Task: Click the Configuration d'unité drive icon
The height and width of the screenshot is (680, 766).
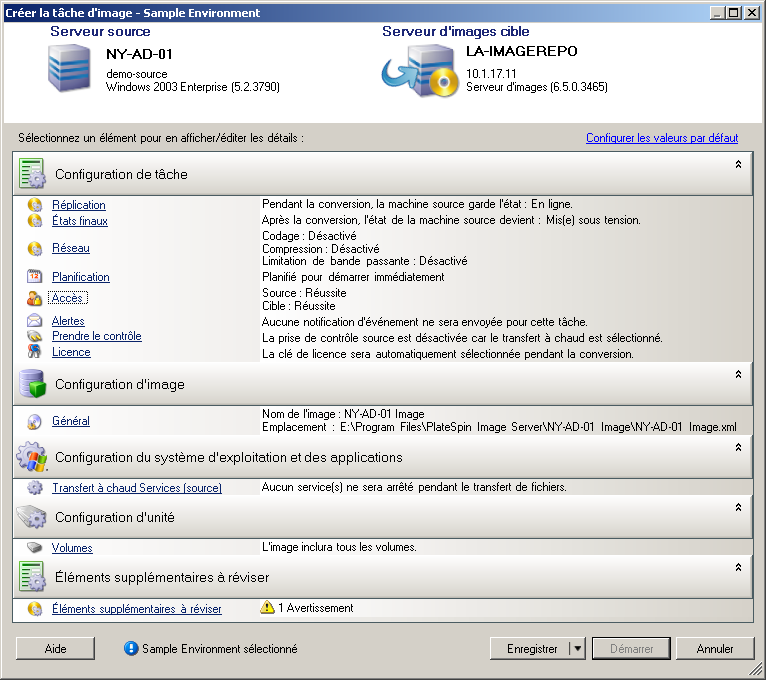Action: click(x=31, y=517)
